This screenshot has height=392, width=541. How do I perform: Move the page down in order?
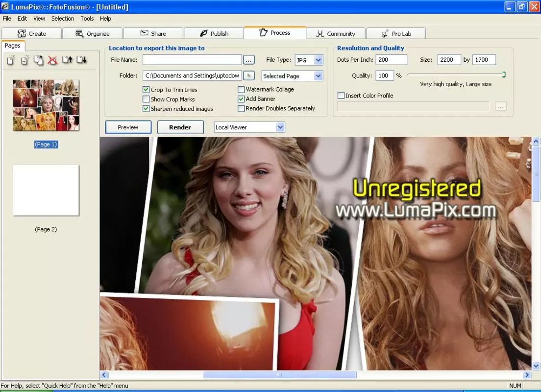81,60
